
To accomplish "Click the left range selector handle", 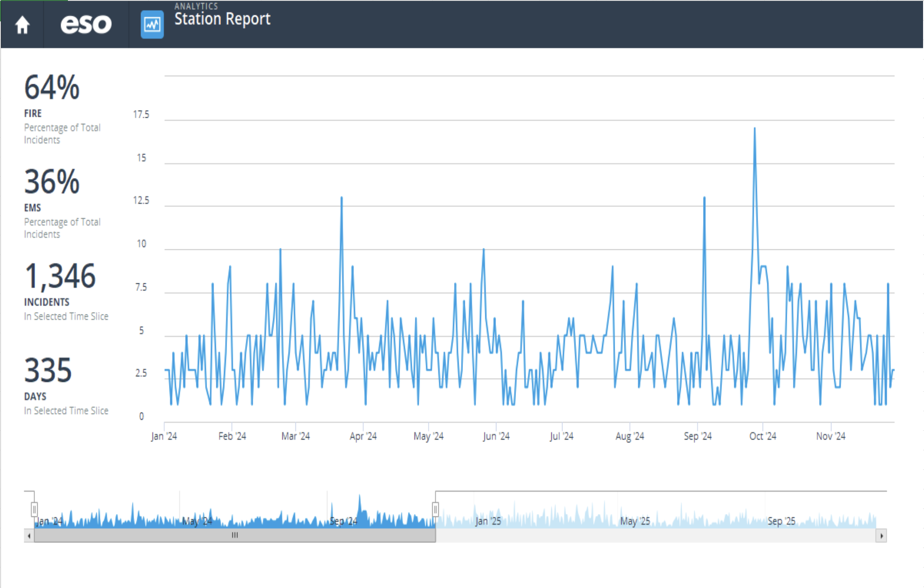I will (34, 509).
